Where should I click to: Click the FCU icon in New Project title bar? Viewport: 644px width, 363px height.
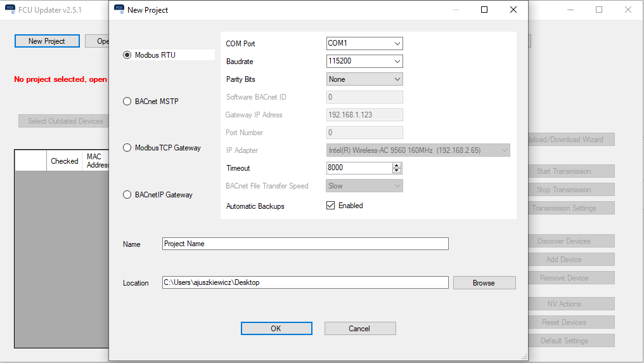click(x=118, y=10)
